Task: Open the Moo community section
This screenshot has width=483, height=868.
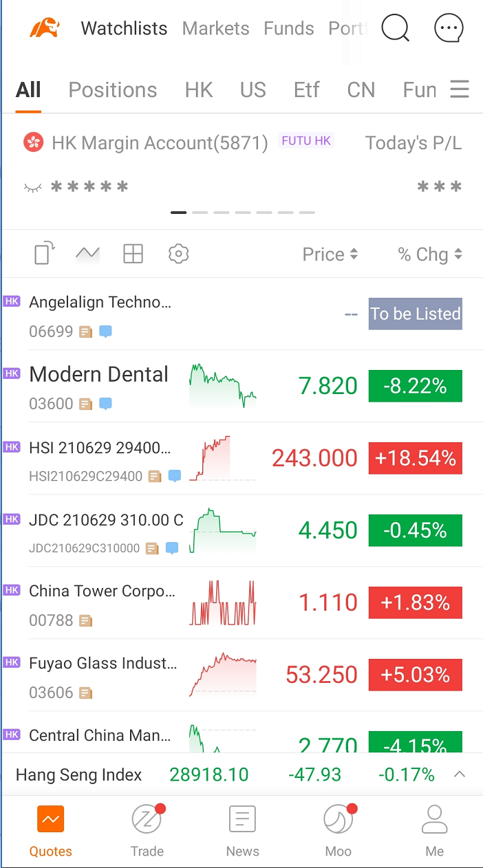Action: point(338,829)
